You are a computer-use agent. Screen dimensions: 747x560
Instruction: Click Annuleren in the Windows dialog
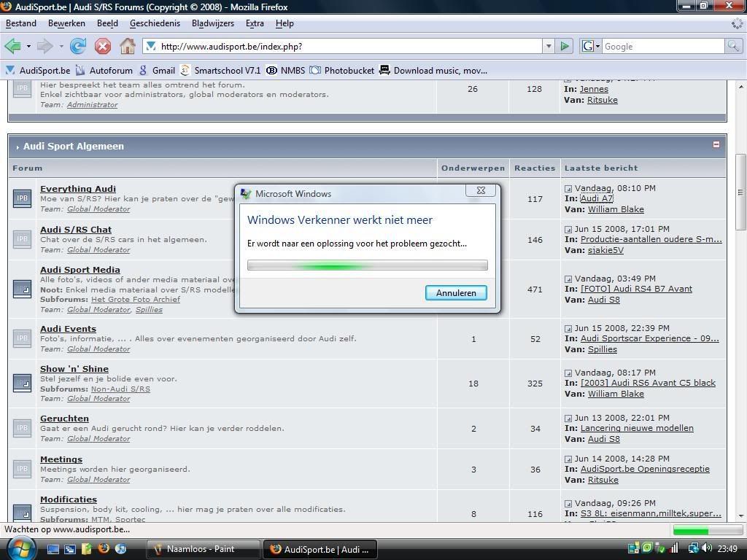(x=456, y=293)
